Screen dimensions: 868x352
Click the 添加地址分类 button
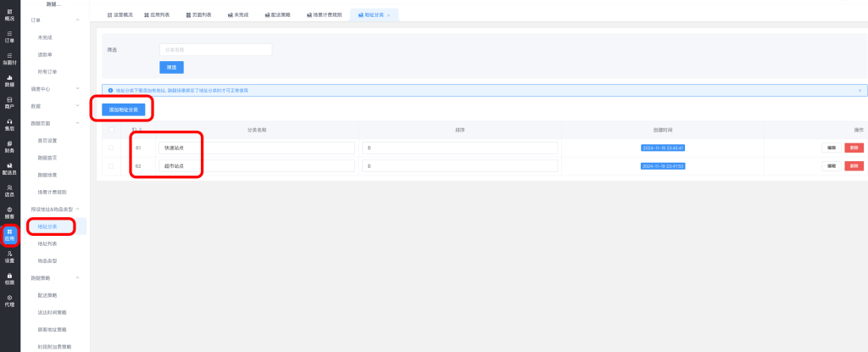point(125,109)
